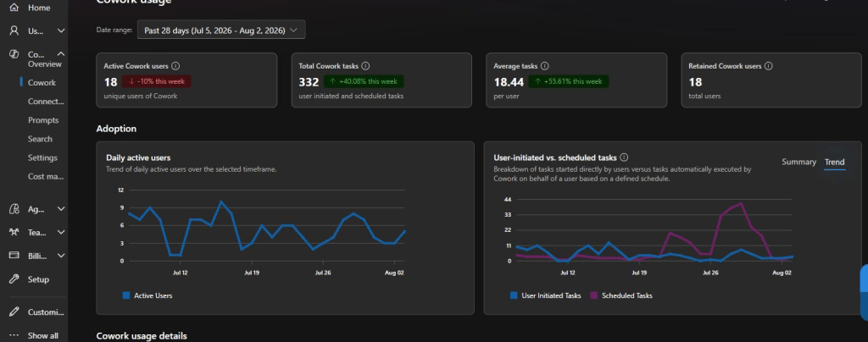Expand the Teams section chevron
The width and height of the screenshot is (868, 342).
pyautogui.click(x=61, y=233)
